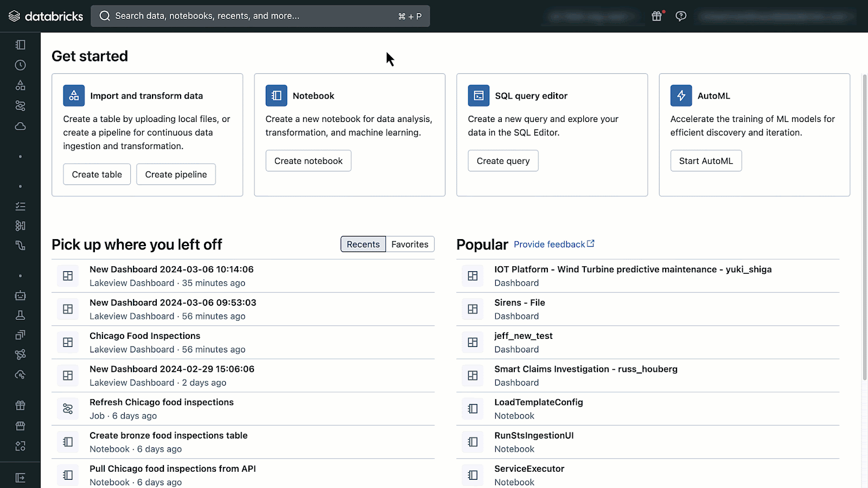Open Marketplace storefront icon in the sidebar
Screen dimensions: 868x488
tap(20, 426)
